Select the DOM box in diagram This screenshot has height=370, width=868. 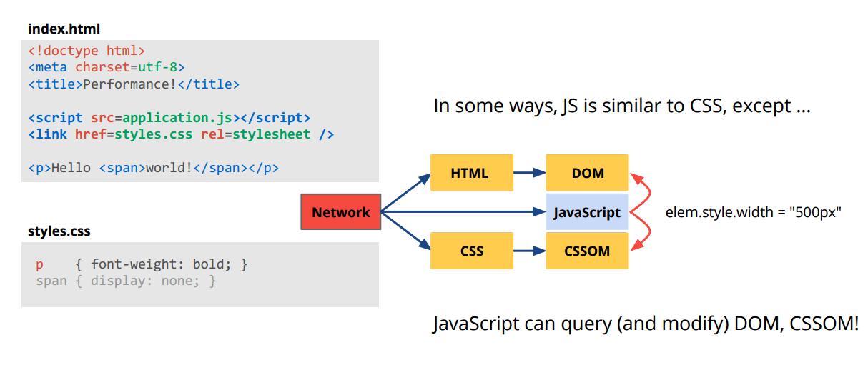click(587, 173)
